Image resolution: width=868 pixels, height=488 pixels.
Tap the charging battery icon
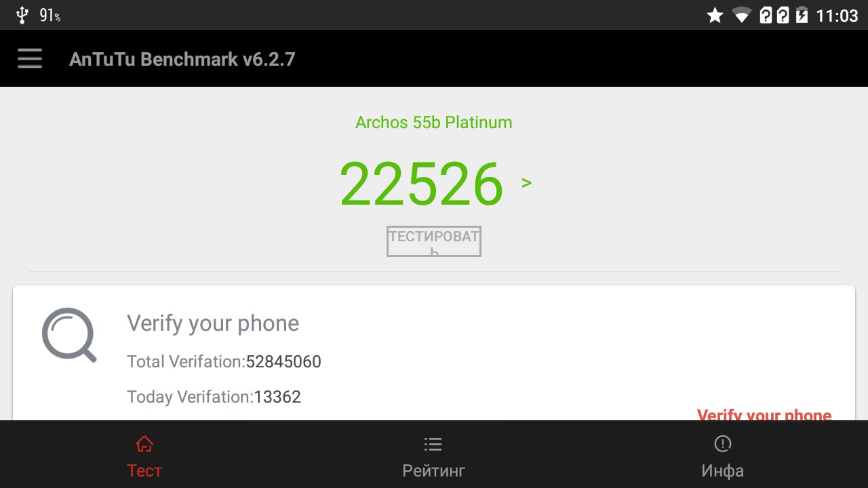tap(802, 16)
